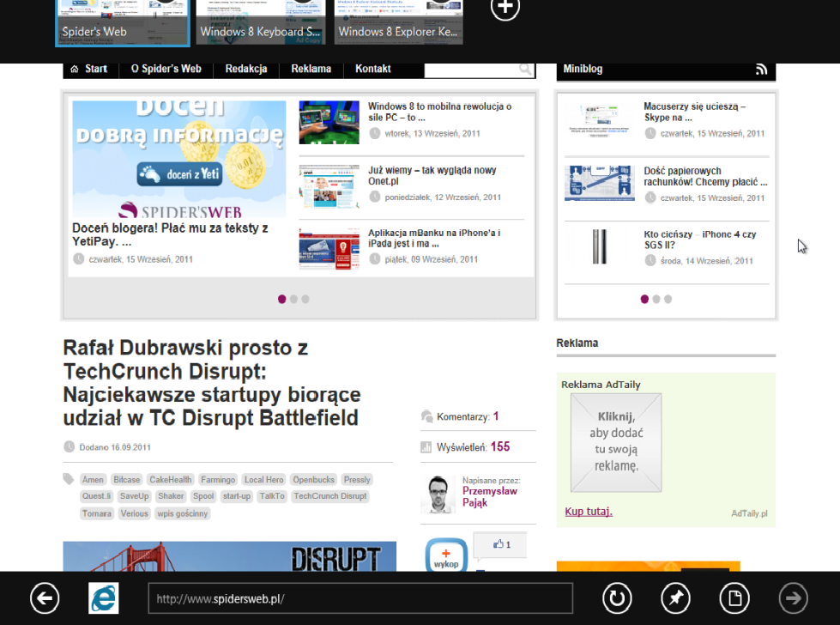Open the comments count link
The height and width of the screenshot is (625, 840).
(468, 416)
